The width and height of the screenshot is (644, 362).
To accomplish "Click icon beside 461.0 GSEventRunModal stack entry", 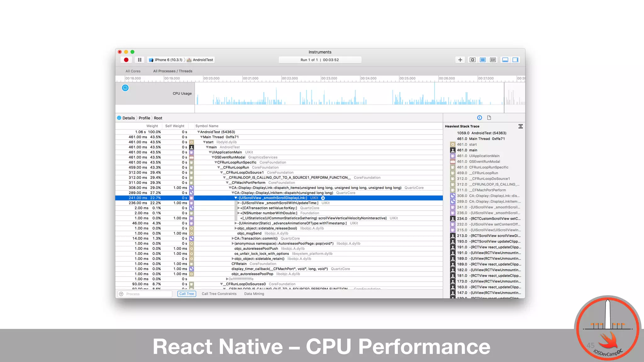I will pyautogui.click(x=453, y=162).
